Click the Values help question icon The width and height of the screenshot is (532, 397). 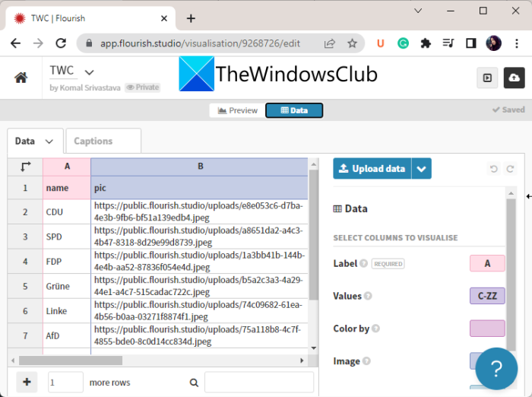[368, 296]
